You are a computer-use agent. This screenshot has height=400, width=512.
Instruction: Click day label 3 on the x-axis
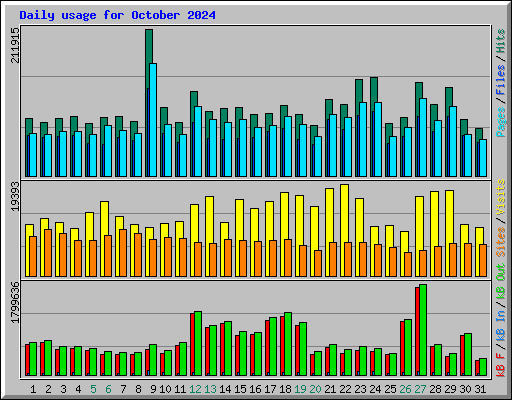(63, 389)
